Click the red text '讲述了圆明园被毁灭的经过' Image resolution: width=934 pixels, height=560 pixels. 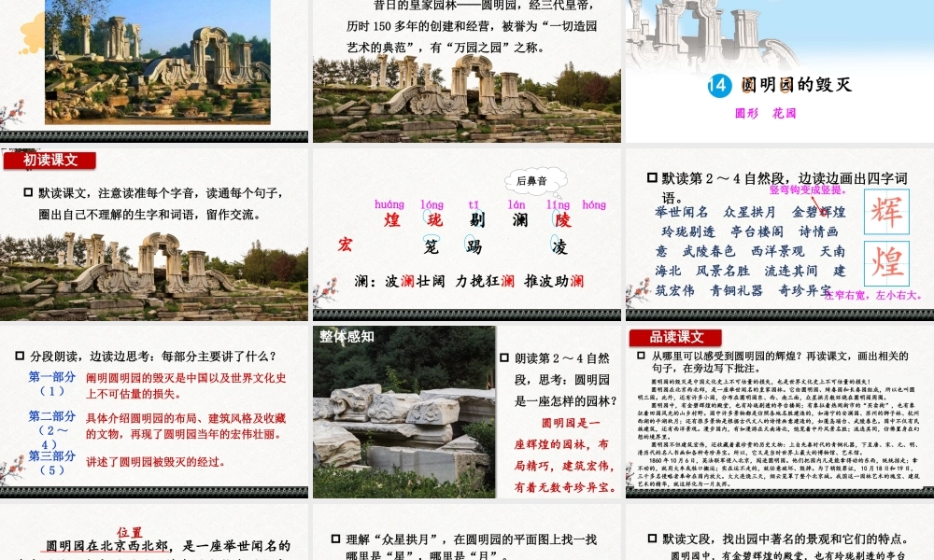(155, 462)
